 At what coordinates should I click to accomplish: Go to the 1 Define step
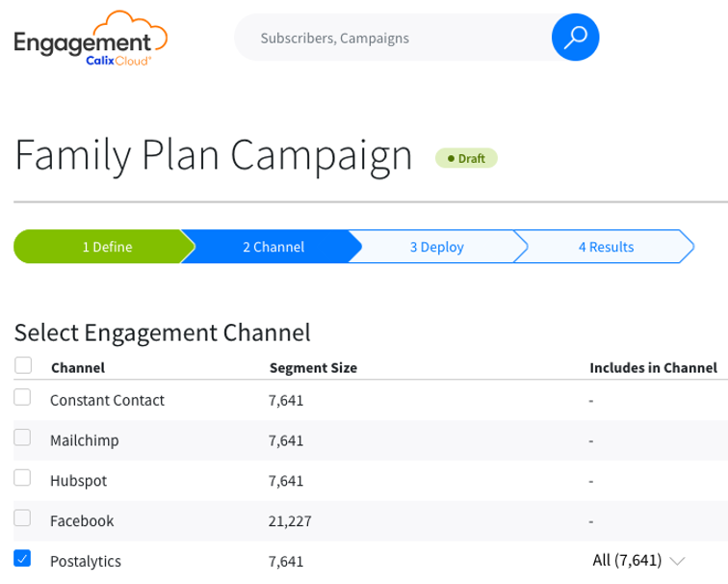pyautogui.click(x=105, y=247)
